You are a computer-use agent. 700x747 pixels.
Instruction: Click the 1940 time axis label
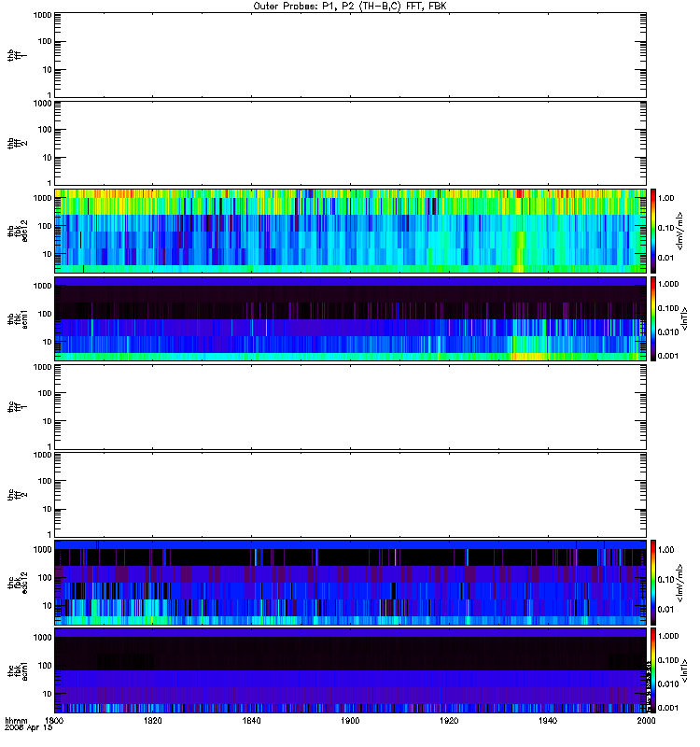click(548, 720)
